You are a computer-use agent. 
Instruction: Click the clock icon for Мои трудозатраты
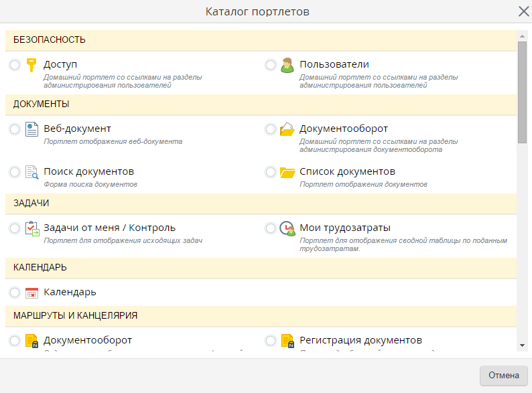click(287, 228)
